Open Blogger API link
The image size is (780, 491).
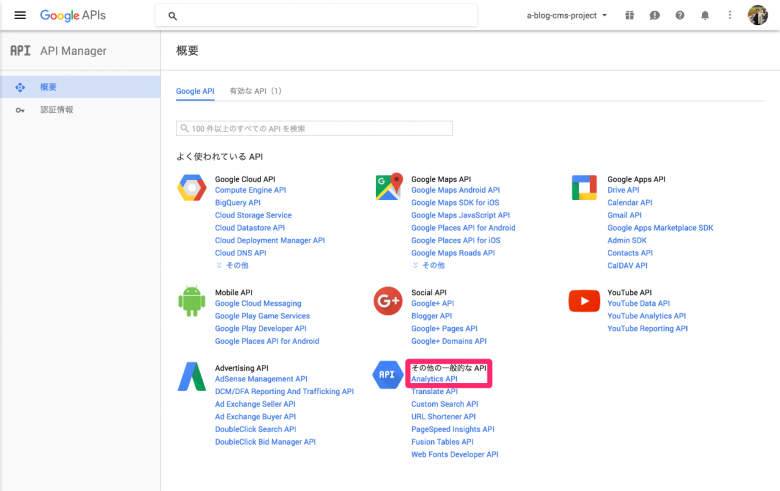coord(432,316)
